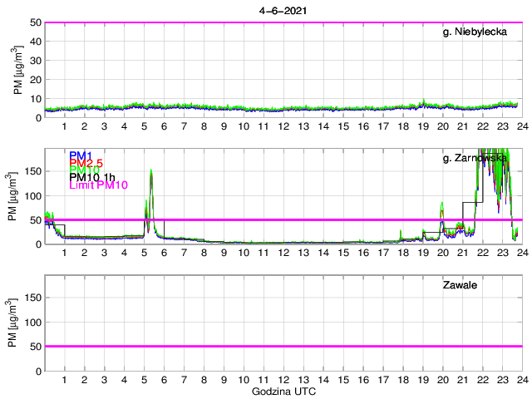Click the 40 y-tick label in Niebylecka plot
Image resolution: width=532 pixels, height=399 pixels.
coord(34,42)
